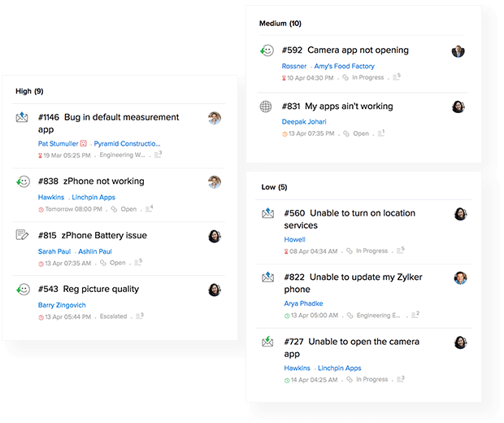Open contact Howell
504x423 pixels.
[x=295, y=239]
